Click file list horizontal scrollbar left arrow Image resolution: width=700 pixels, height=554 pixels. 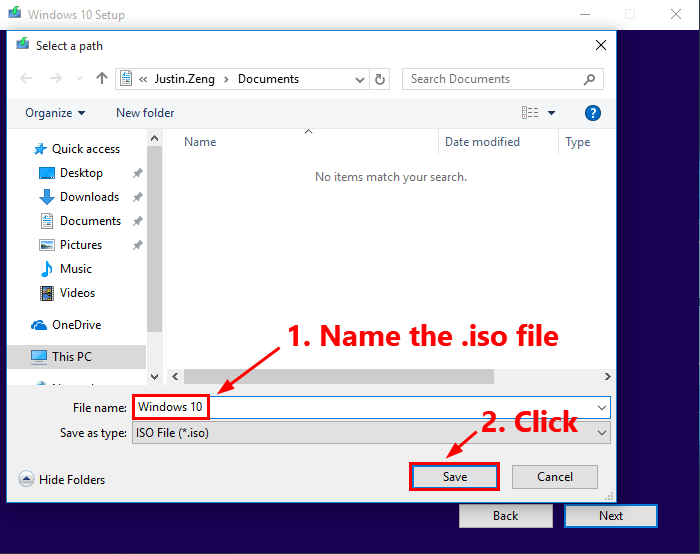(175, 376)
